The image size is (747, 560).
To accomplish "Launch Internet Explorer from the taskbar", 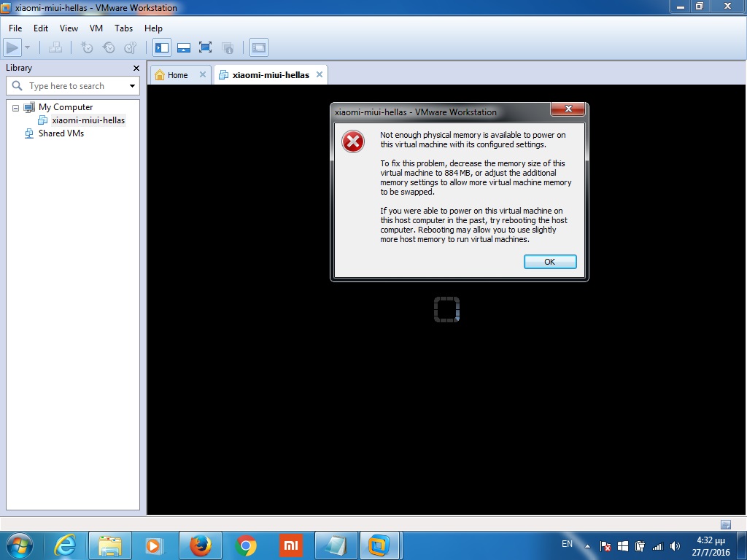I will (65, 545).
